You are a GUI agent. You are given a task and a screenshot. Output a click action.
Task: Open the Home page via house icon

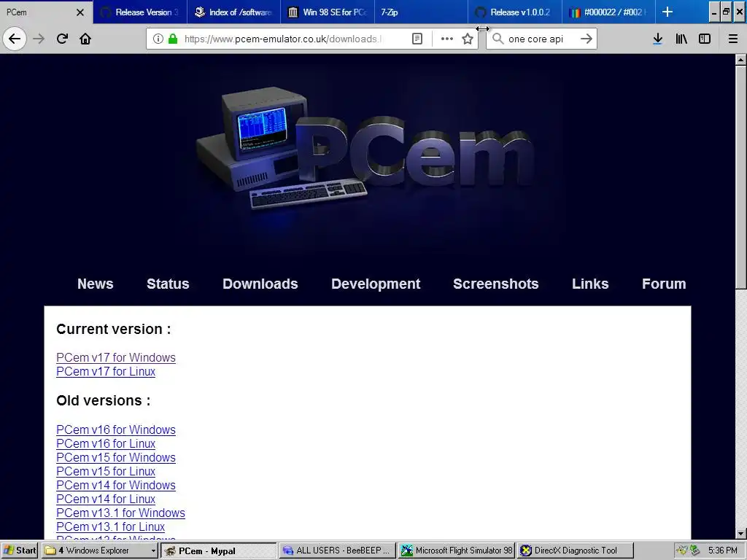click(85, 39)
